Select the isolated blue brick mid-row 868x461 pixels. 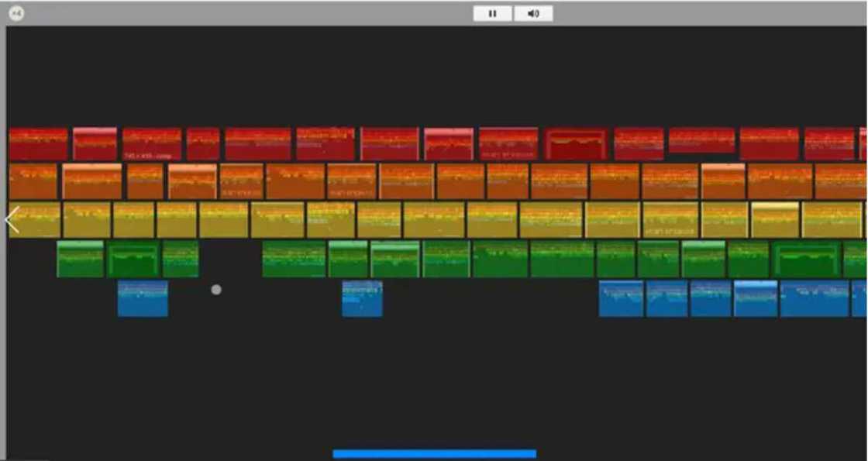click(x=362, y=298)
